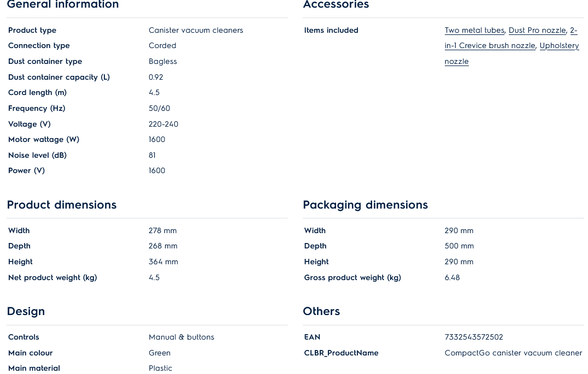The width and height of the screenshot is (588, 374).
Task: Open the Two metal tubes link
Action: point(474,31)
